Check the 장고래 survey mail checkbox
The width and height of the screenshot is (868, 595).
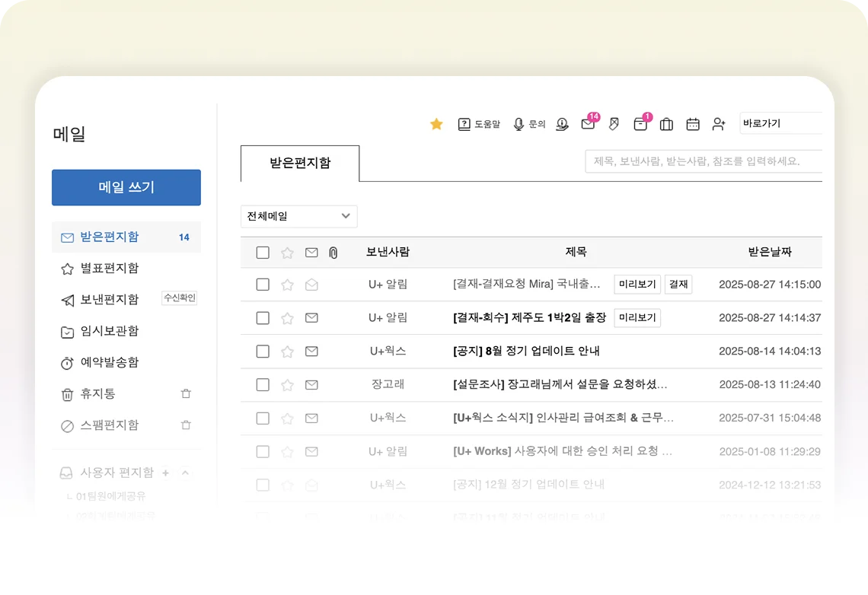click(x=263, y=385)
